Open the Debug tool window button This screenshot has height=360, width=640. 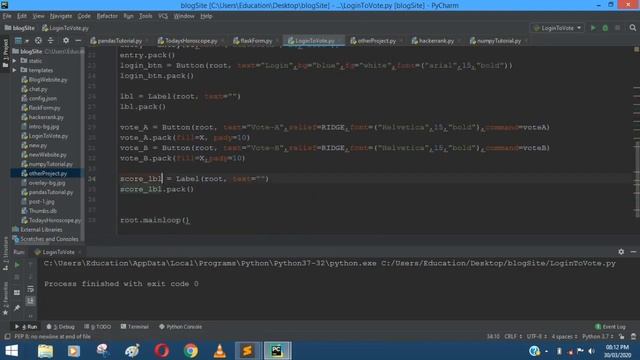pos(60,327)
